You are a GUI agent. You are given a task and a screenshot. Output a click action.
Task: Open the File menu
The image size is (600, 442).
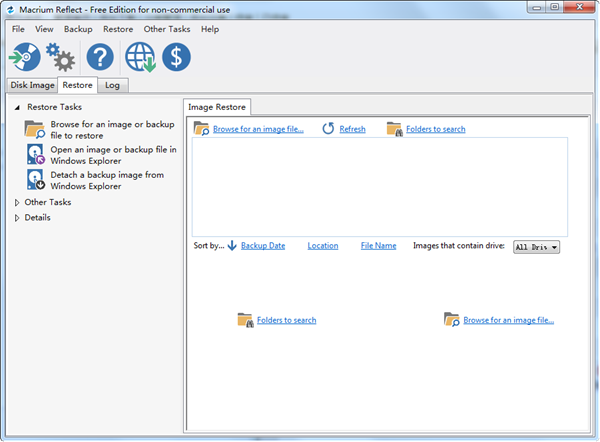(x=18, y=29)
